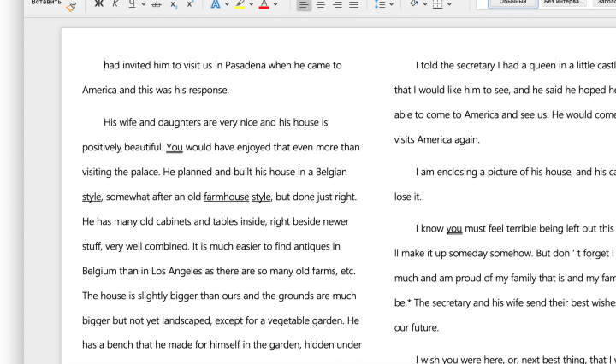Viewport: 616px width, 364px height.
Task: Open the font color dropdown arrow
Action: 275,4
